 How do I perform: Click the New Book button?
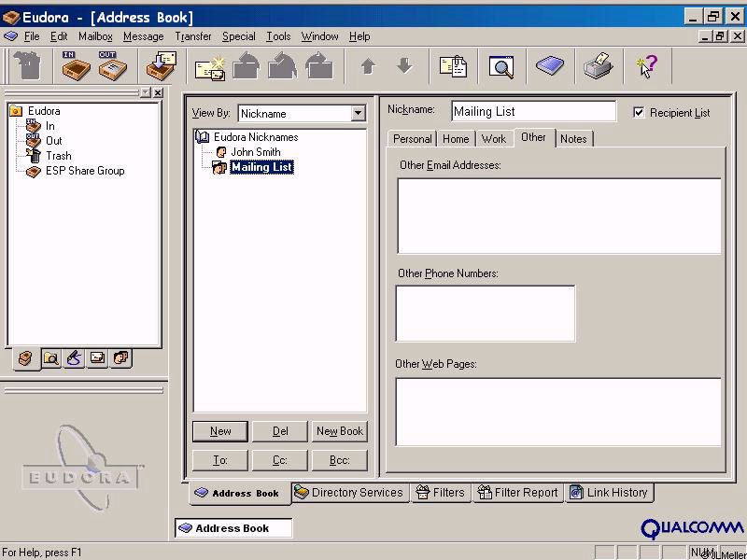[340, 431]
